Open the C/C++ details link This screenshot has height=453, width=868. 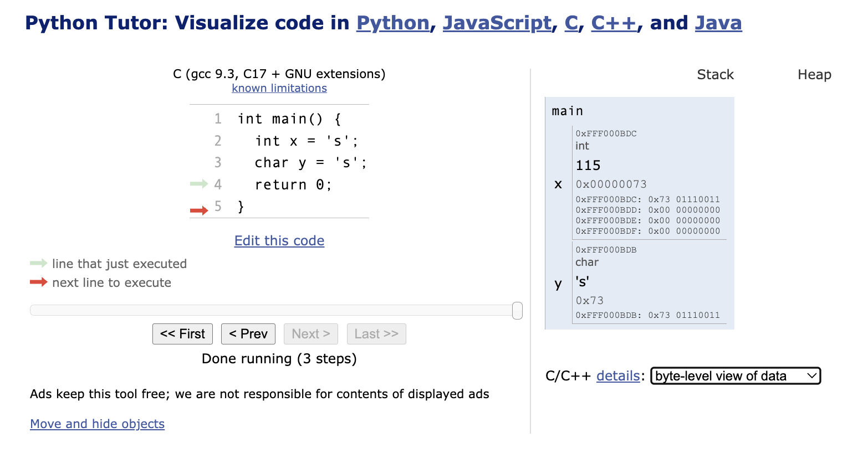click(x=618, y=376)
